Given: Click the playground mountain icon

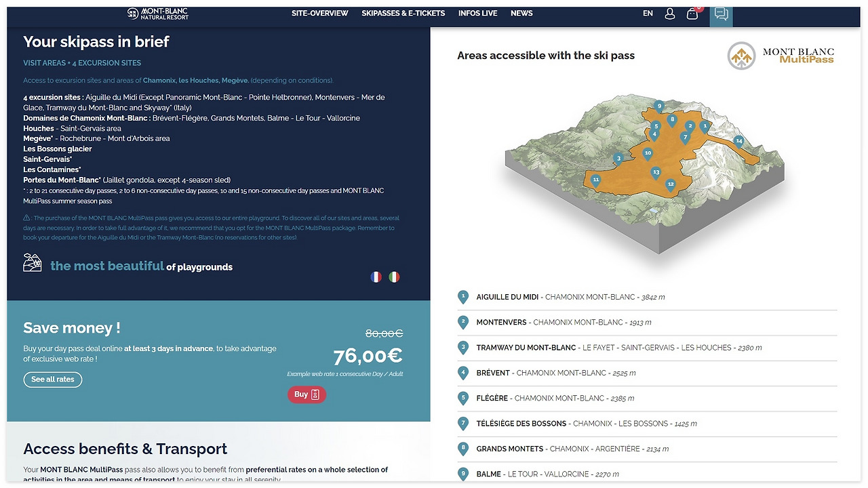Looking at the screenshot, I should coord(33,263).
